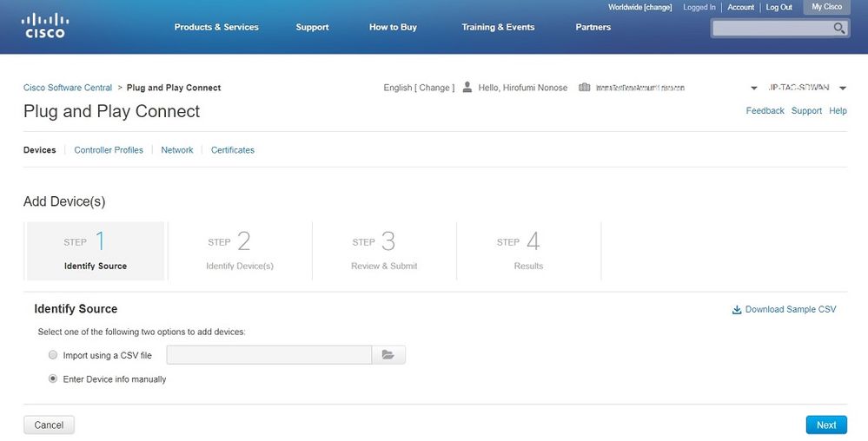
Task: Switch to the Devices tab
Action: click(39, 150)
